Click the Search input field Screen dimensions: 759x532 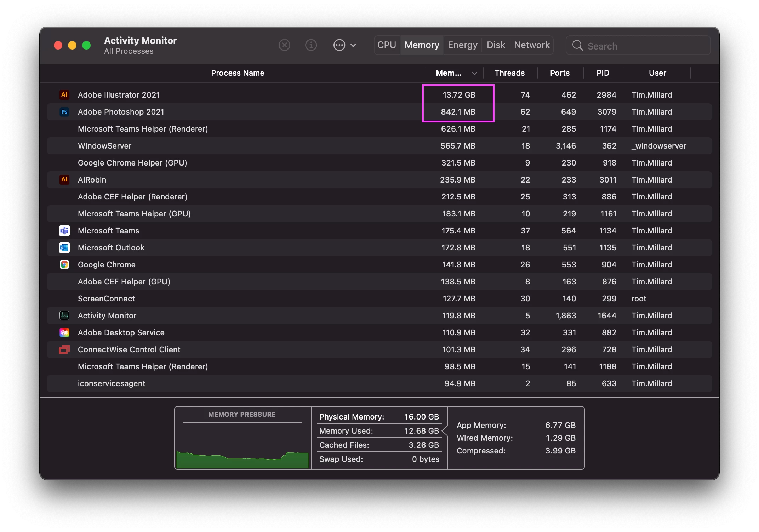pyautogui.click(x=644, y=46)
